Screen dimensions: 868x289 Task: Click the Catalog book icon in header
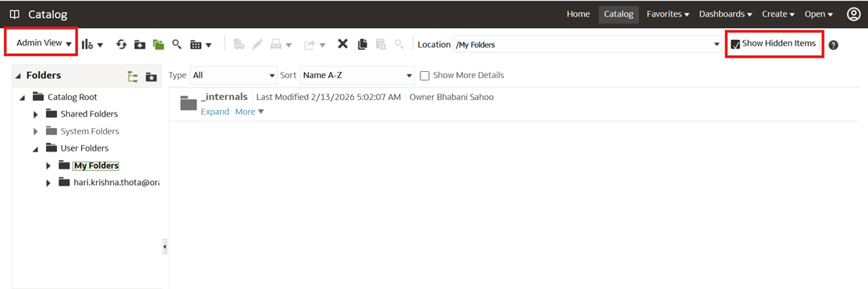tap(15, 14)
